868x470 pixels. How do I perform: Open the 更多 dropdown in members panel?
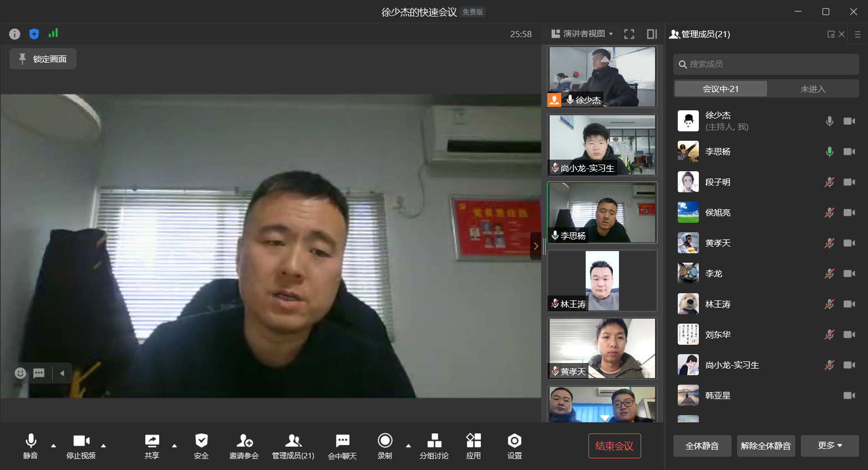pyautogui.click(x=830, y=446)
